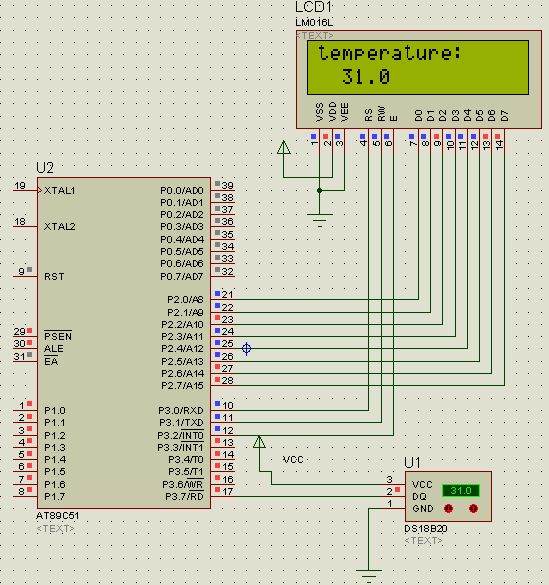Viewport: 549px width, 585px height.
Task: Click the LCD screen showing temperature: 31.0
Action: (x=418, y=68)
